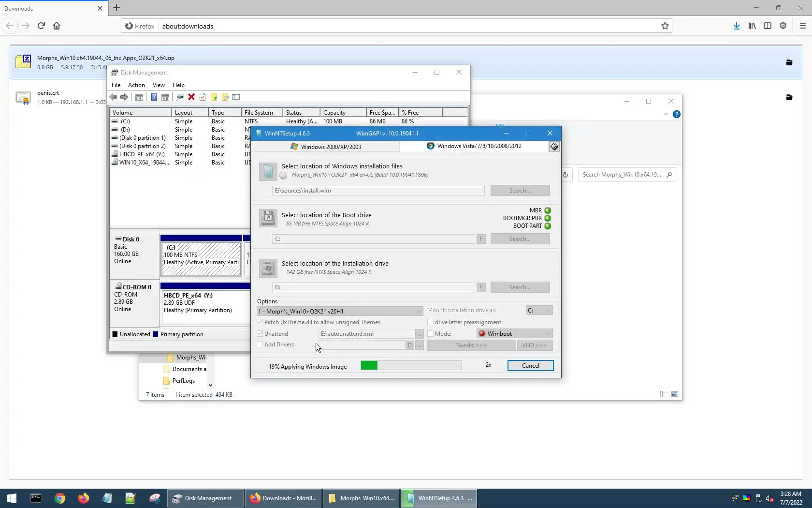Open new Firefox tab with plus button
812x508 pixels.
tap(116, 8)
